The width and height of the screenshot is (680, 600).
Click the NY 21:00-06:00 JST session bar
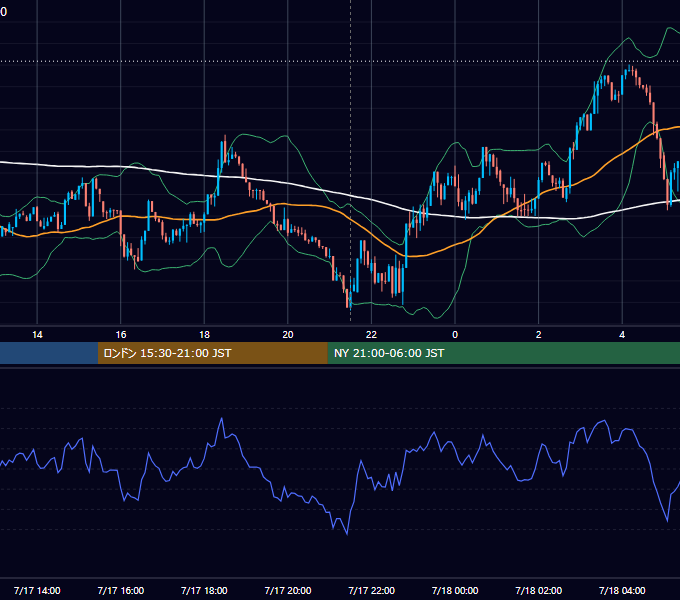[503, 353]
